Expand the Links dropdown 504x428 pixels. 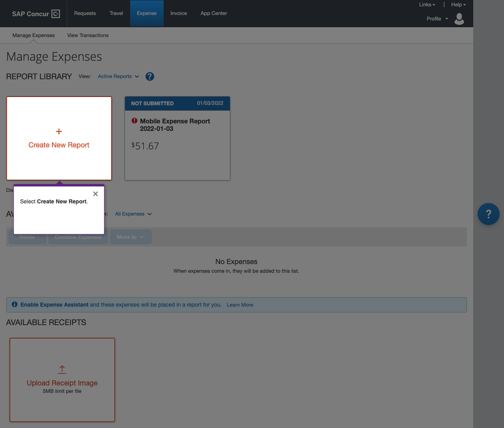427,5
